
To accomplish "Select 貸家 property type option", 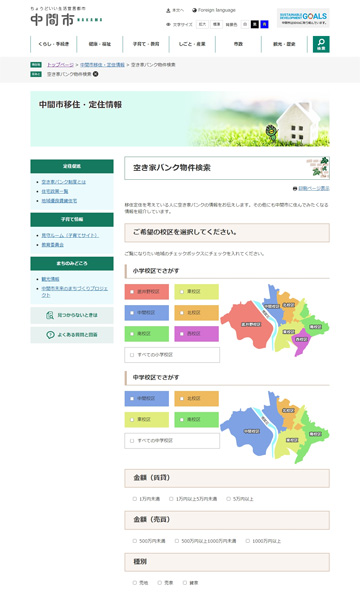I will coord(184,582).
